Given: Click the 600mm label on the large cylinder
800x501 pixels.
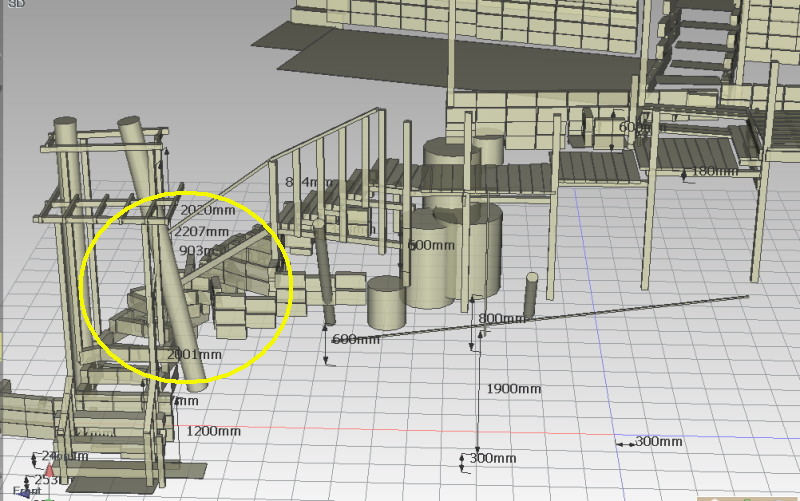Looking at the screenshot, I should (x=430, y=245).
